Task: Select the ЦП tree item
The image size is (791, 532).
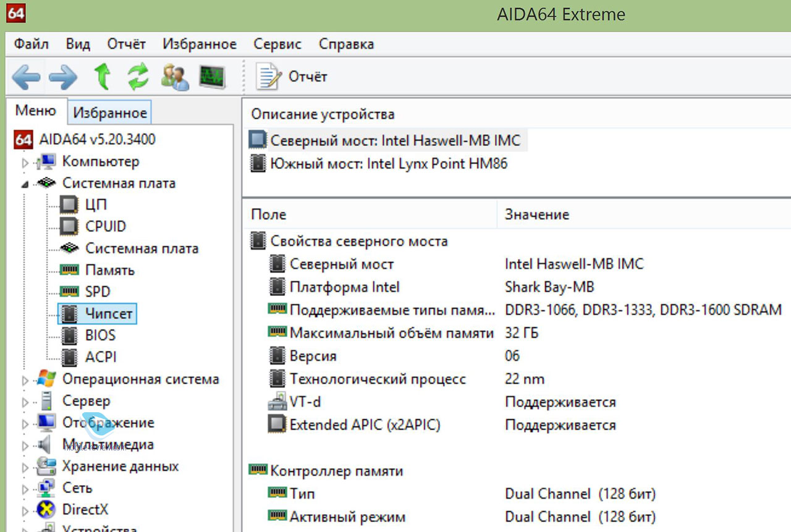Action: pos(96,205)
